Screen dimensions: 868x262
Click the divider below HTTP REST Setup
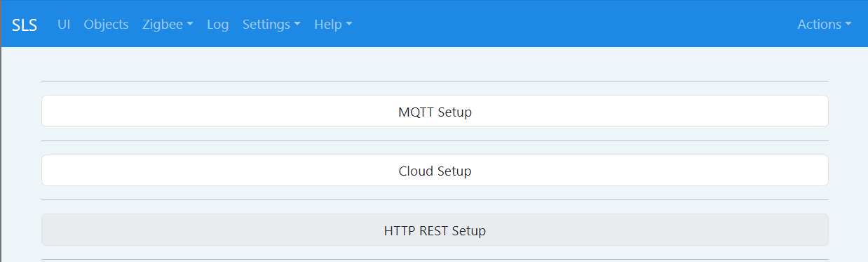pos(435,259)
